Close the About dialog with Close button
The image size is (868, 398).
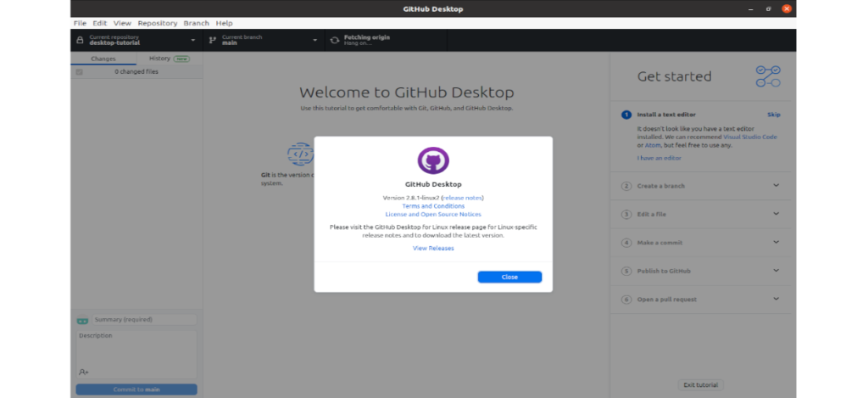pos(509,277)
